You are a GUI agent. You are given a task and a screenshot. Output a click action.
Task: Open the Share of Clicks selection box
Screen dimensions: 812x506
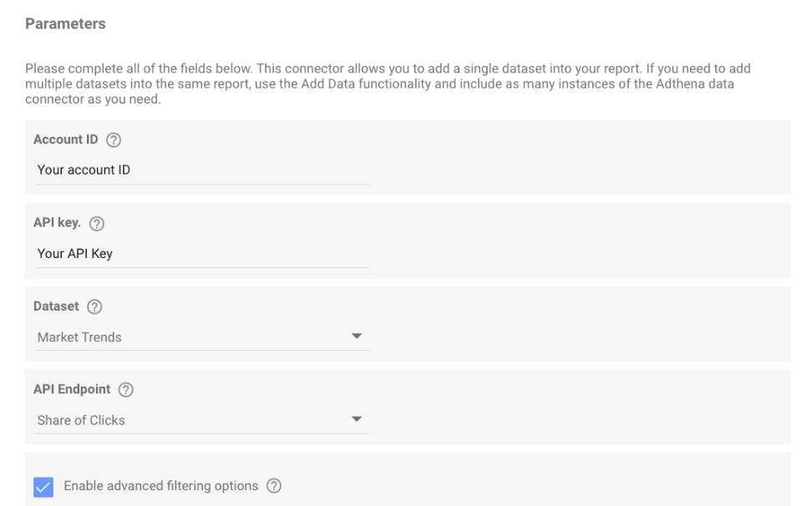(202, 420)
